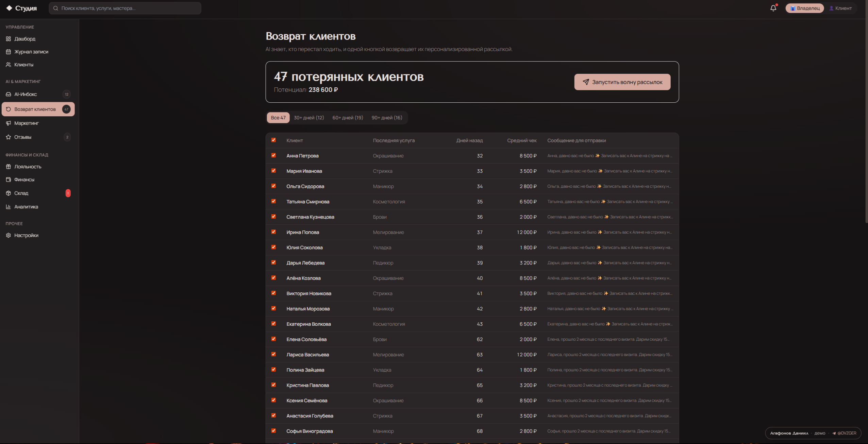Click the Студия diamond logo icon
Image resolution: width=868 pixels, height=444 pixels.
pyautogui.click(x=9, y=8)
